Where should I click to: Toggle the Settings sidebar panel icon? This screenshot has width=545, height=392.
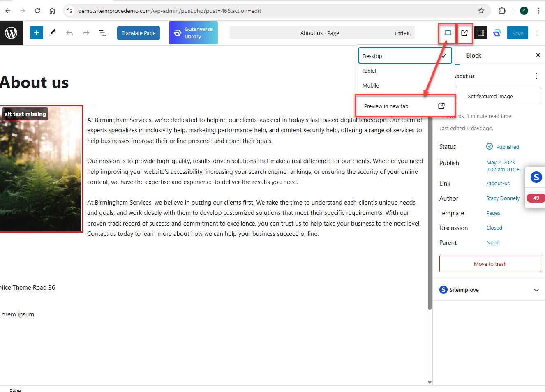tap(481, 33)
